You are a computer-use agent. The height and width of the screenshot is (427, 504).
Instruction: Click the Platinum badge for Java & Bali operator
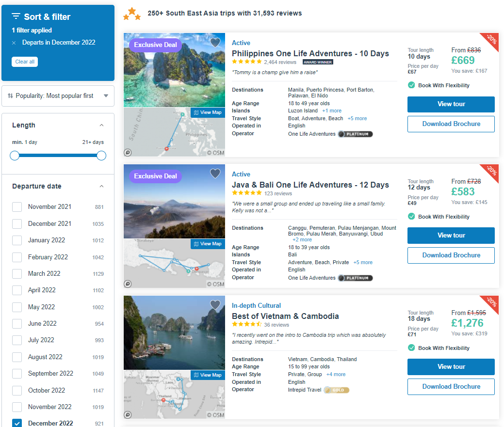pos(355,278)
